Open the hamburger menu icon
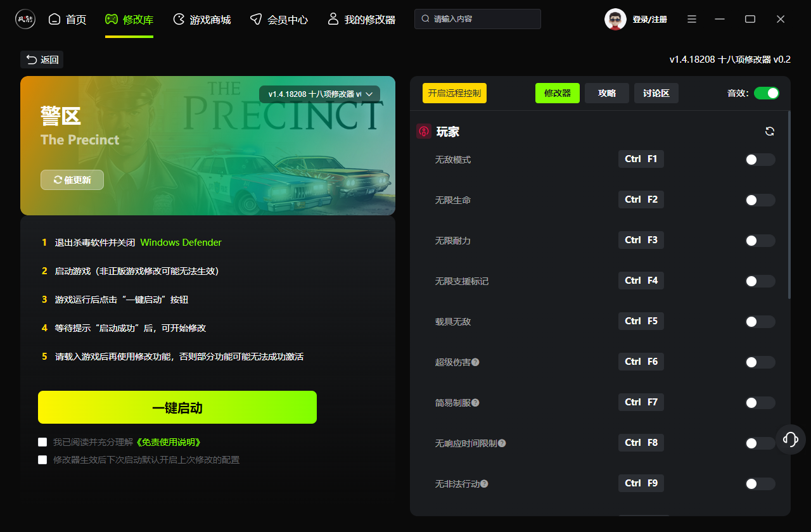The width and height of the screenshot is (811, 532). [693, 20]
